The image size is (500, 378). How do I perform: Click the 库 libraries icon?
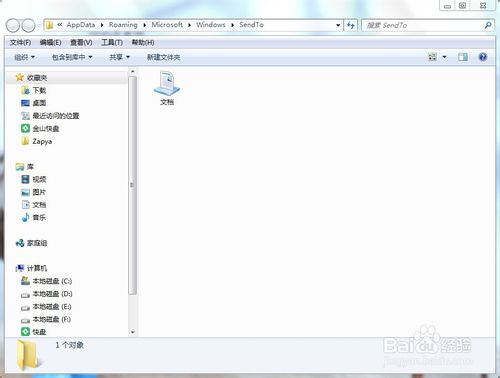[20, 166]
